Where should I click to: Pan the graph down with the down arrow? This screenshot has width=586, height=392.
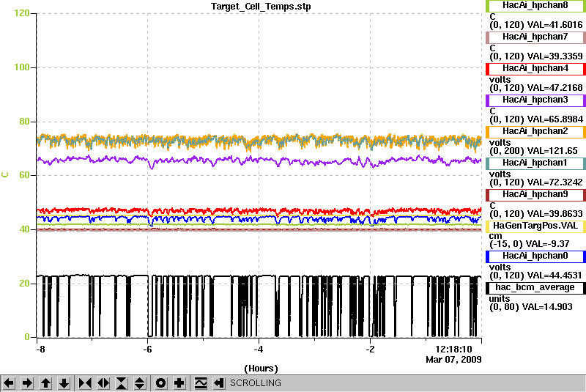(x=64, y=383)
